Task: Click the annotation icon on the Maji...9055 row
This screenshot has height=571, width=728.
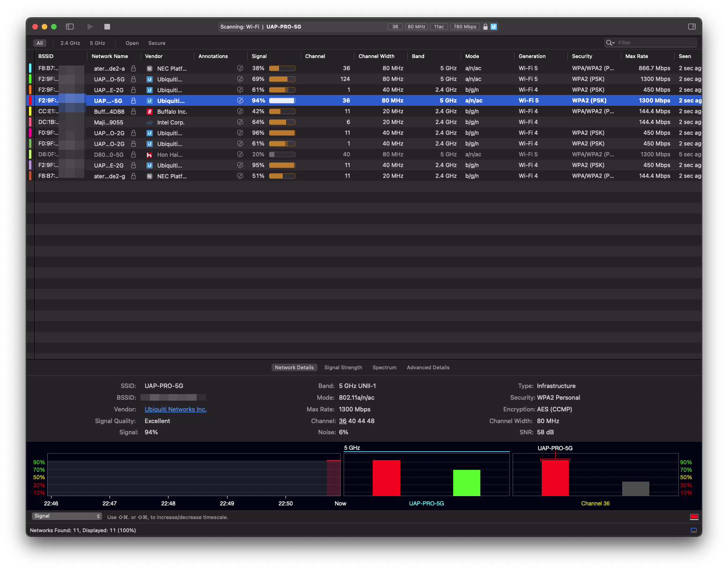Action: pos(240,122)
